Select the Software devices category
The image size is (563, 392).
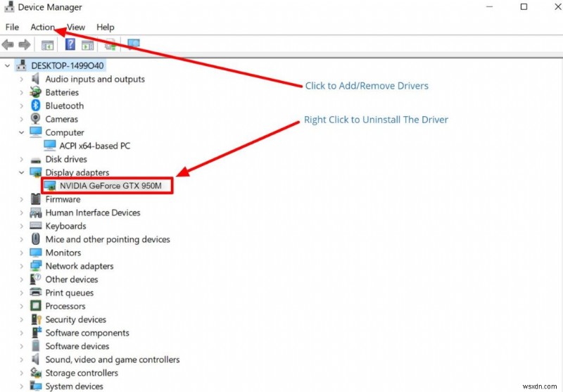point(77,346)
